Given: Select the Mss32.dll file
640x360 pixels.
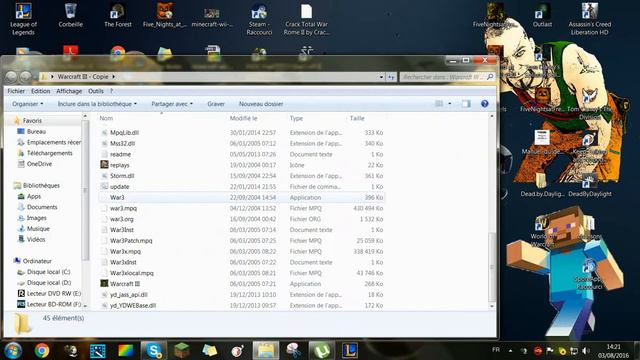Looking at the screenshot, I should [x=122, y=143].
